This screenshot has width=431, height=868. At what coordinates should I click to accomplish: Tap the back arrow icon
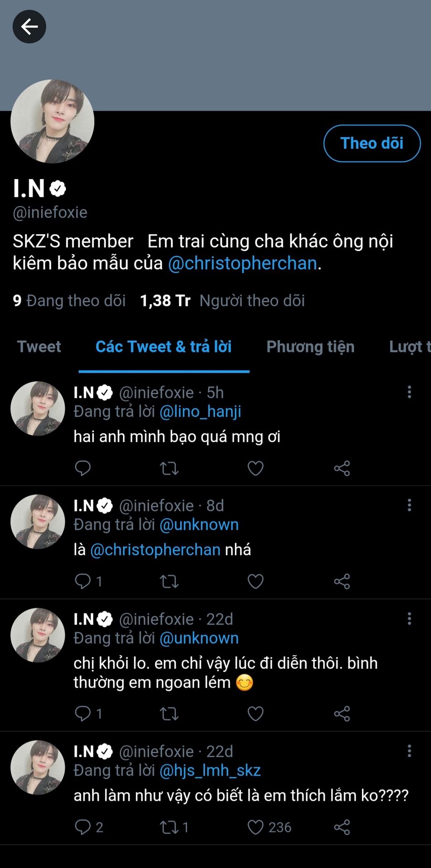(29, 27)
